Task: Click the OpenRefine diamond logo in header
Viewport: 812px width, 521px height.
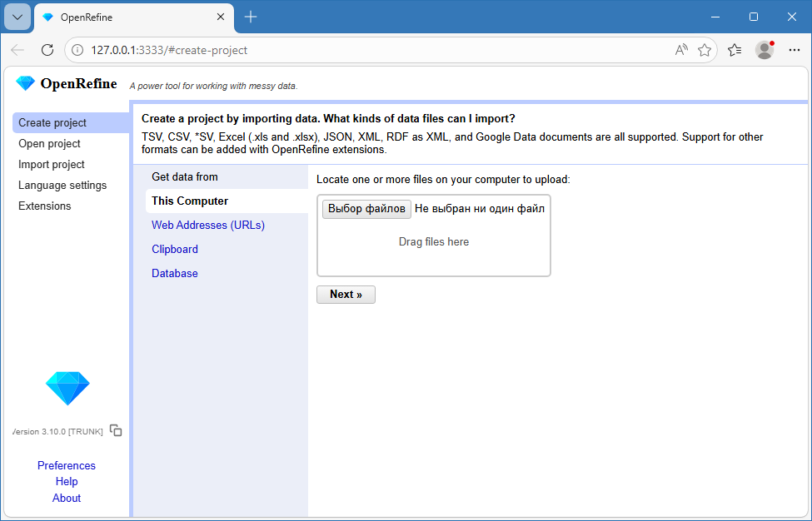Action: [x=25, y=83]
